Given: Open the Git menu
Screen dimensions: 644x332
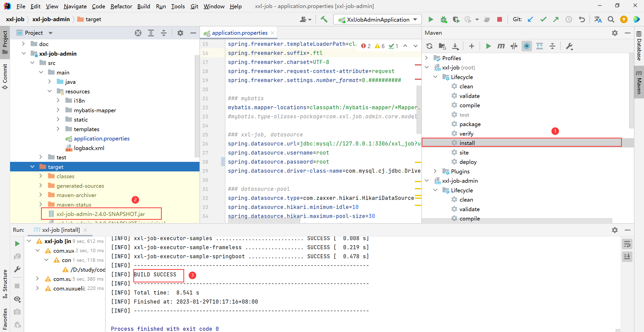Looking at the screenshot, I should [194, 6].
